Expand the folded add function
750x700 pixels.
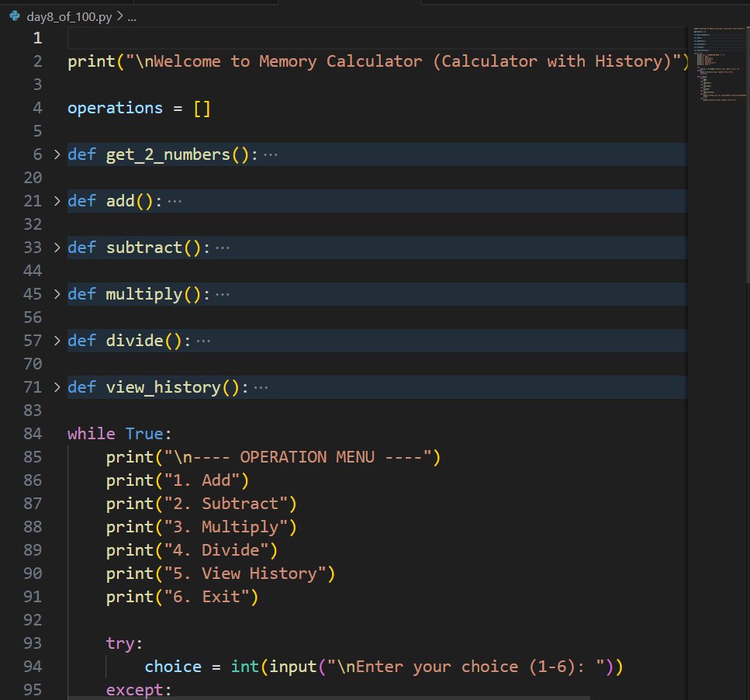click(57, 201)
